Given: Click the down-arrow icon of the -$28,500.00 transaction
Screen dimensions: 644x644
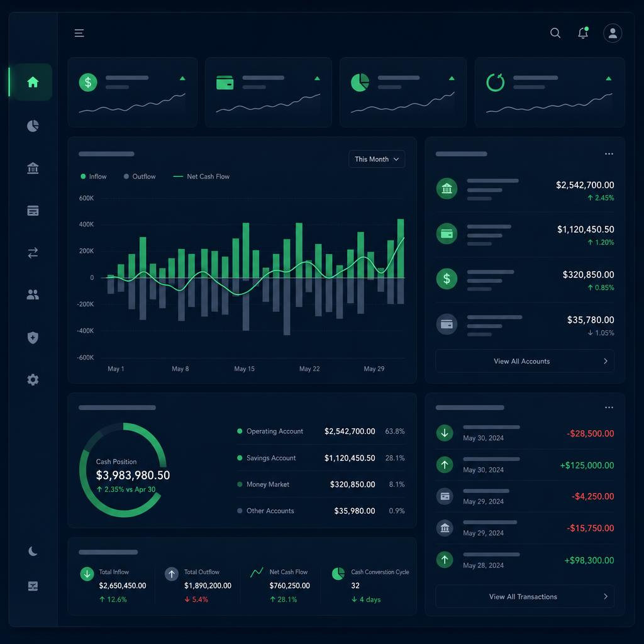Looking at the screenshot, I should point(445,433).
